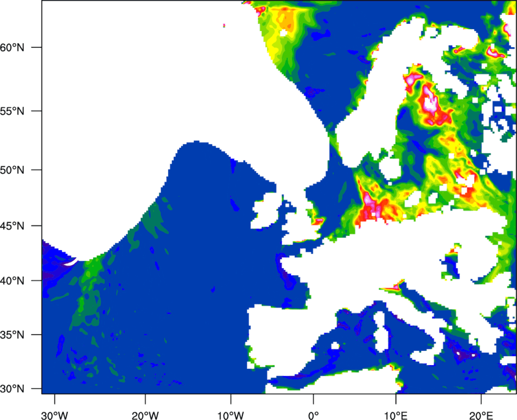
Task: Click the 10°W longitude label
Action: pos(231,415)
